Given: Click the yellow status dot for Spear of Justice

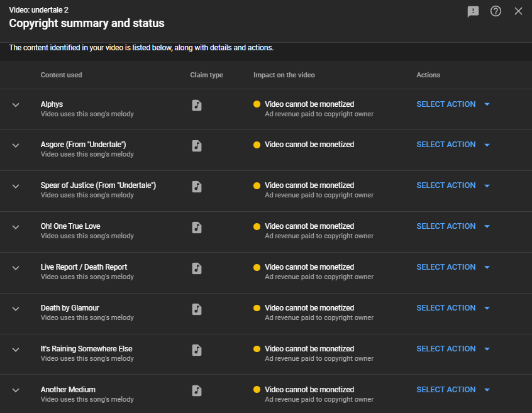Looking at the screenshot, I should [x=257, y=185].
